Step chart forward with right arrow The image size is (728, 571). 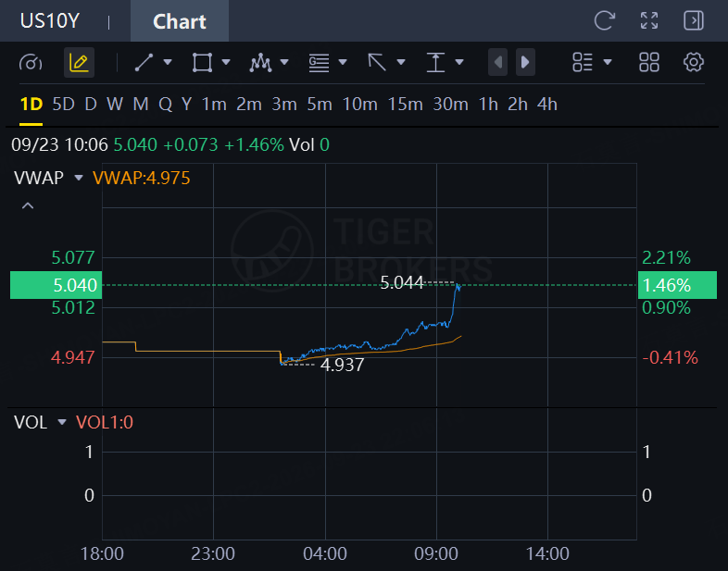[x=525, y=62]
